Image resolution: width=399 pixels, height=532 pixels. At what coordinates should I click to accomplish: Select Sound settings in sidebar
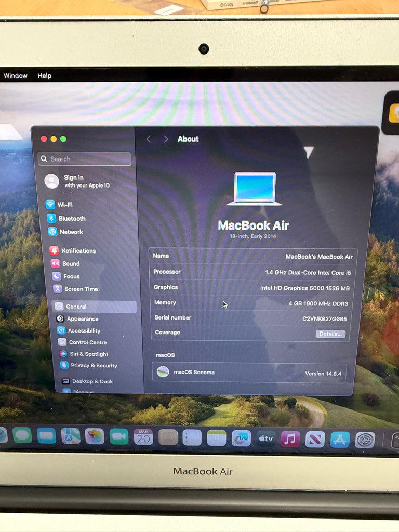pyautogui.click(x=71, y=264)
